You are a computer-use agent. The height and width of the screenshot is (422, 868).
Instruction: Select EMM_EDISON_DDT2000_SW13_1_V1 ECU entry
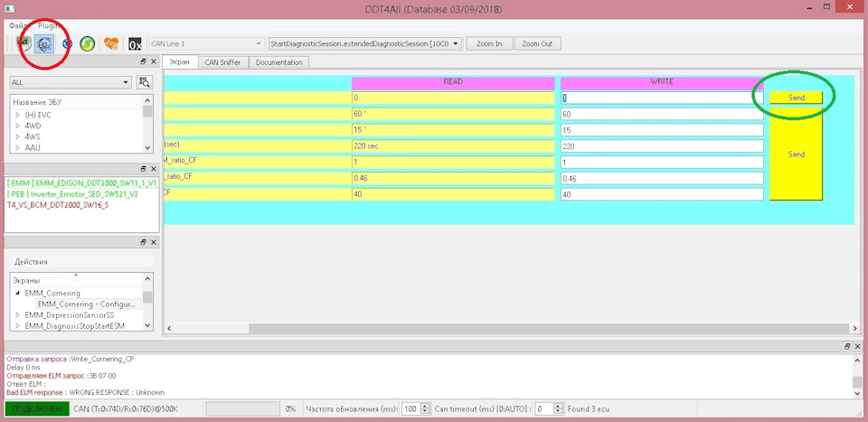point(82,183)
